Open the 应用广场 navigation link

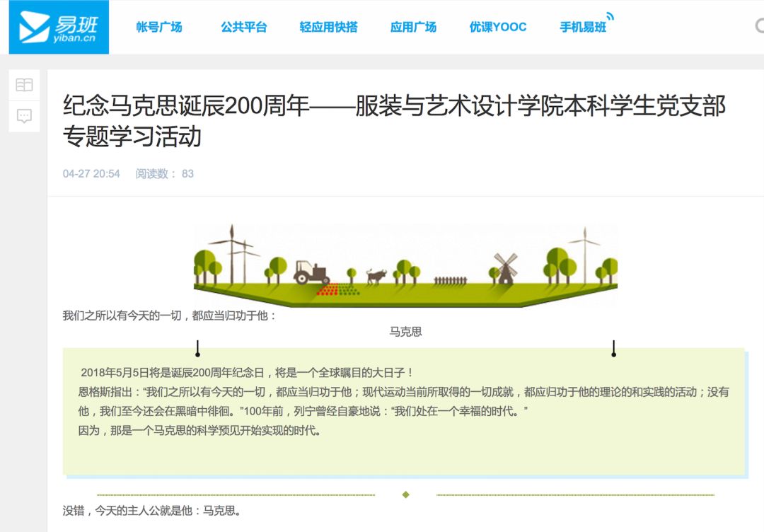tap(413, 28)
